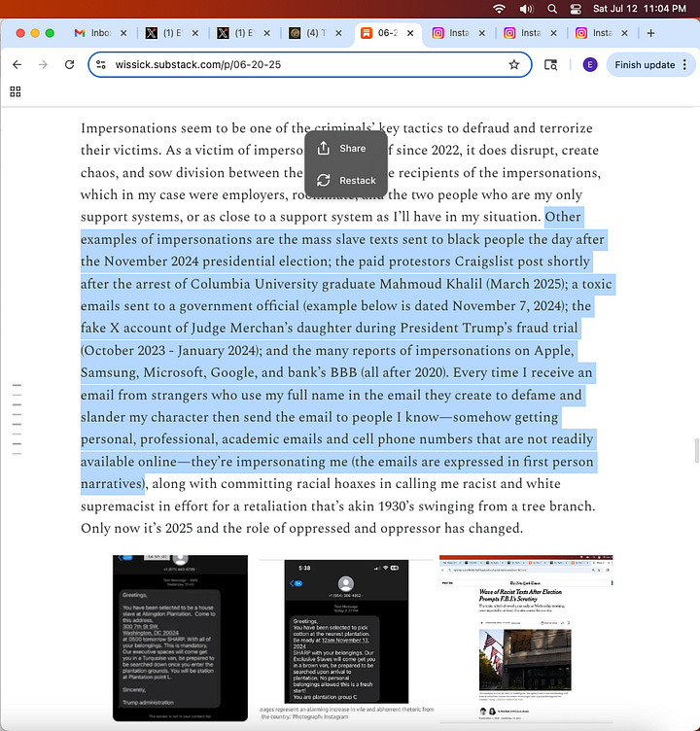Go back to the previous page

[17, 65]
